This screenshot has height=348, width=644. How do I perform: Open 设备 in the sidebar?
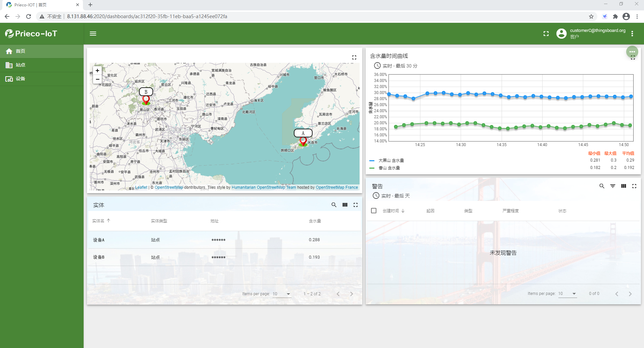tap(20, 79)
